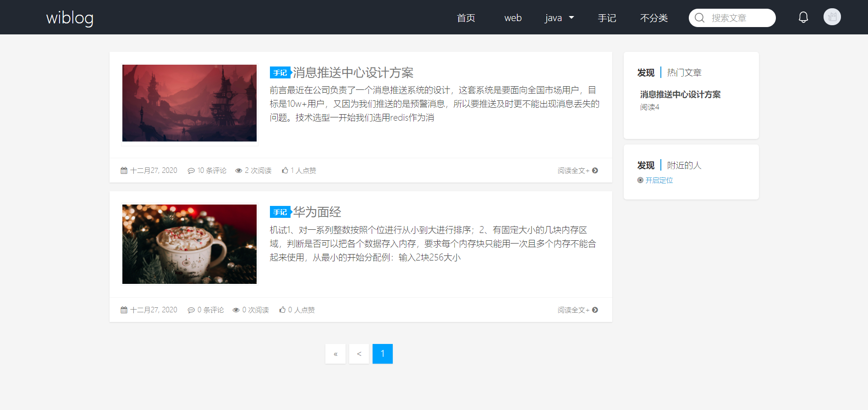Open the 不分类 nav item
This screenshot has width=868, height=410.
point(654,18)
